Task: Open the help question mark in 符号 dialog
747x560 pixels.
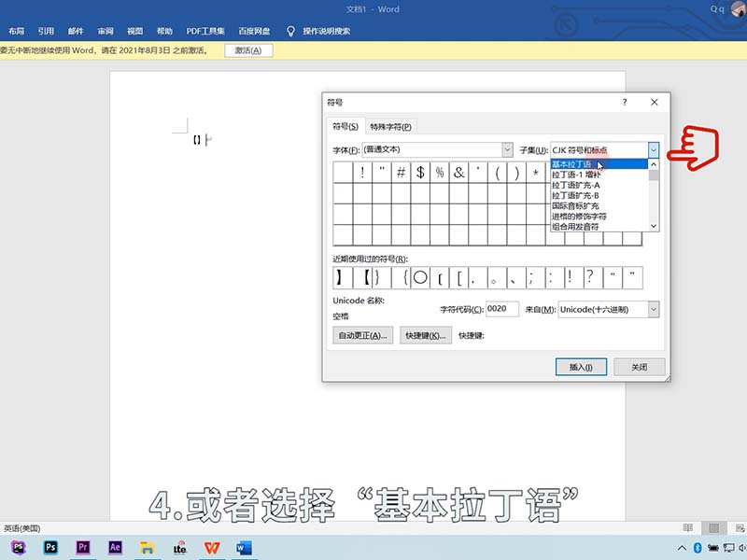Action: 625,103
